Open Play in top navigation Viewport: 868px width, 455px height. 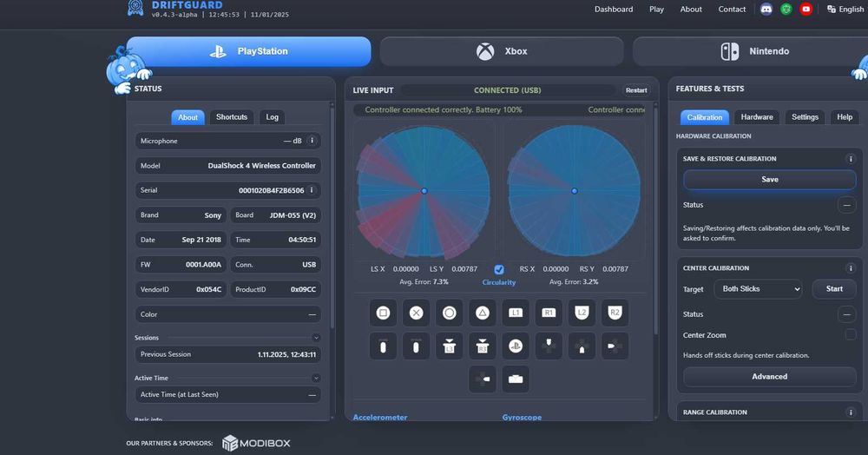point(656,9)
